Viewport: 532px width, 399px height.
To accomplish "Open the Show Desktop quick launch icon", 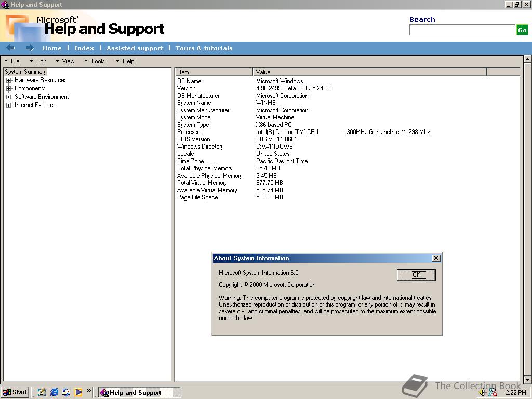I will tap(42, 392).
